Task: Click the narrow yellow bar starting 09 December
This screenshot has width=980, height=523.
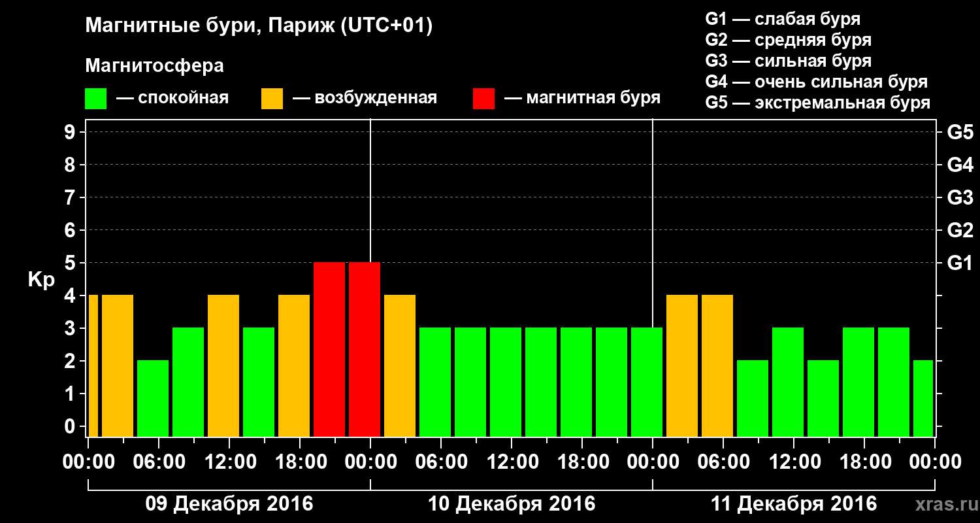Action: tap(93, 365)
